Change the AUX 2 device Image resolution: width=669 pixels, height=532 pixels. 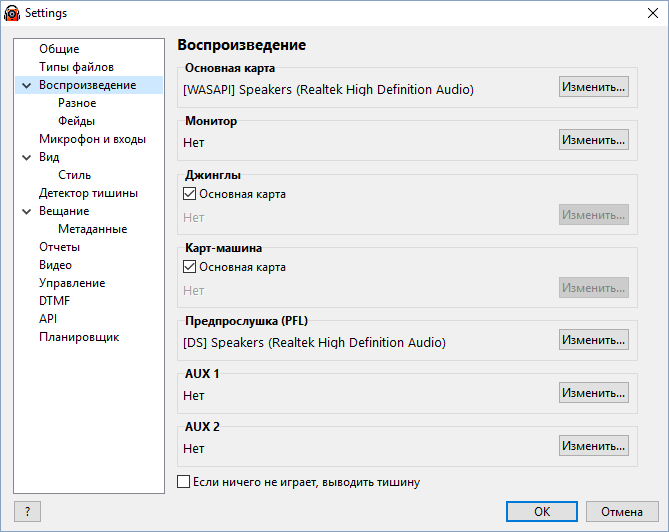coord(593,445)
